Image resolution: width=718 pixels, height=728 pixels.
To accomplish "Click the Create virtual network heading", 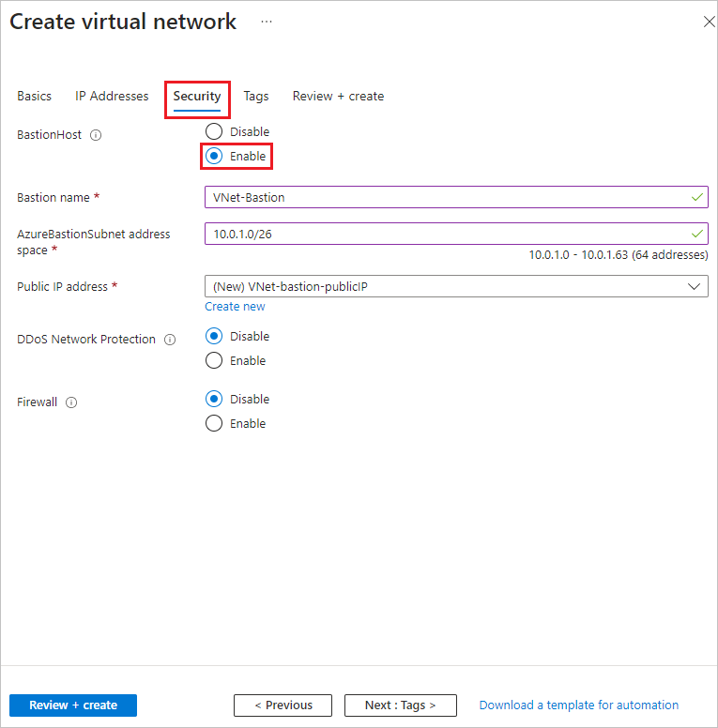I will click(123, 22).
